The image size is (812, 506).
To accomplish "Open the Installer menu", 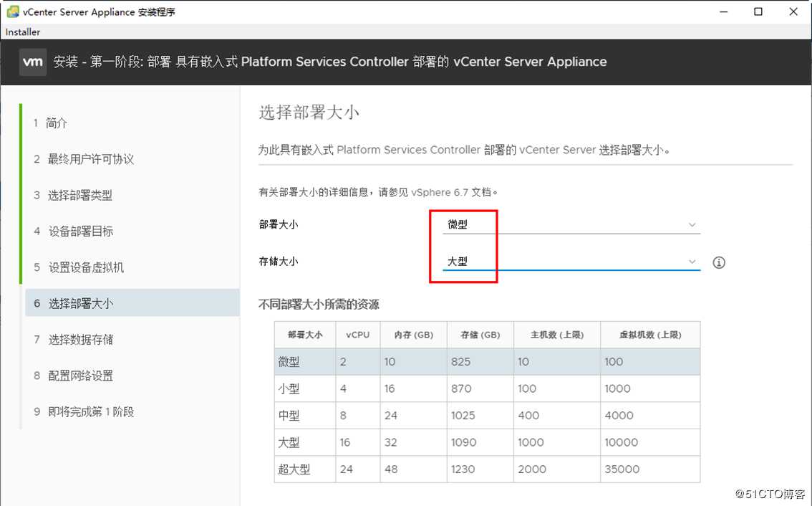I will 23,32.
